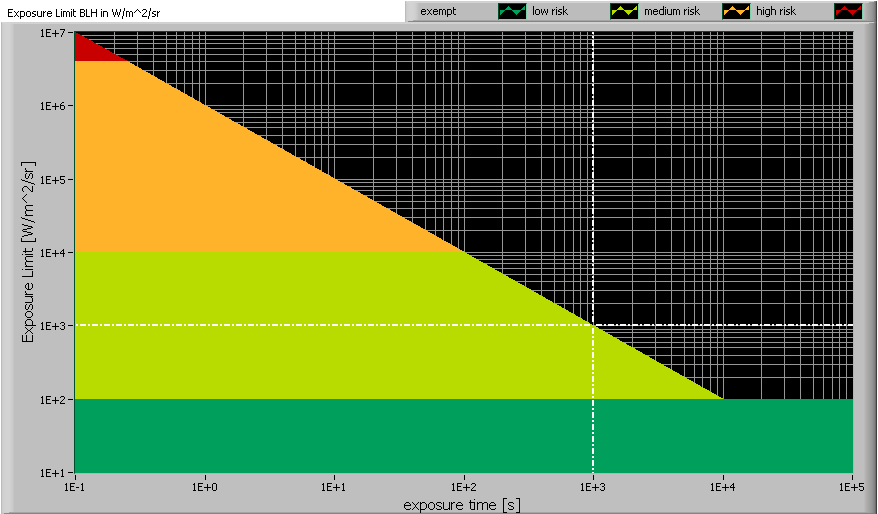Click the green exempt plot legend icon

pos(511,11)
